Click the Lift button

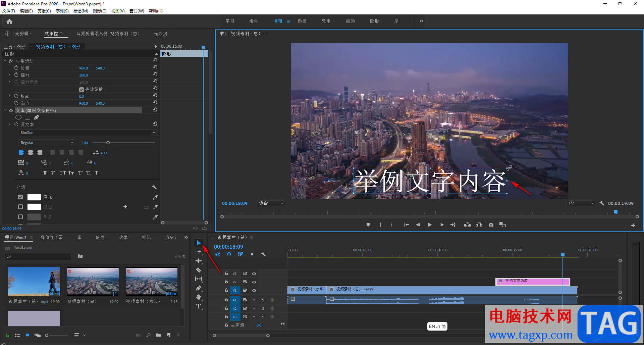tap(467, 225)
